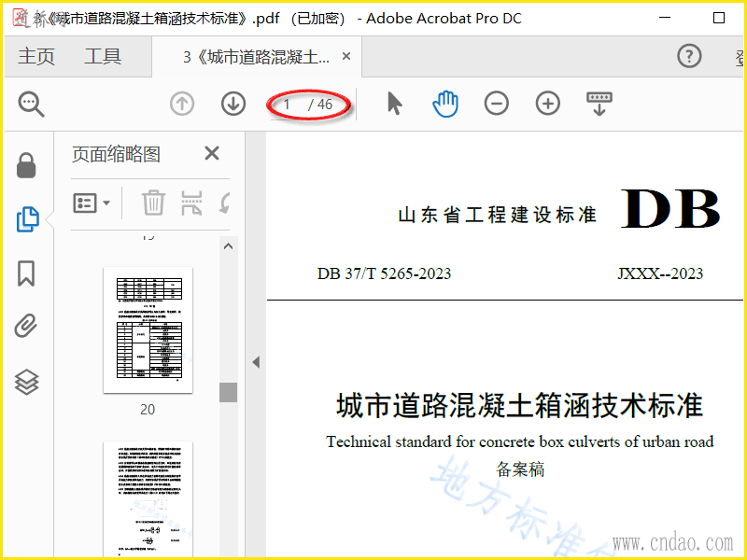Click the page label 20 under thumbnail
The height and width of the screenshot is (560, 747).
[148, 410]
